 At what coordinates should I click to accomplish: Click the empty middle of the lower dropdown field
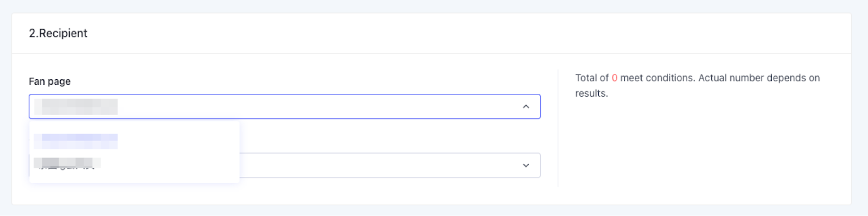tap(380, 166)
